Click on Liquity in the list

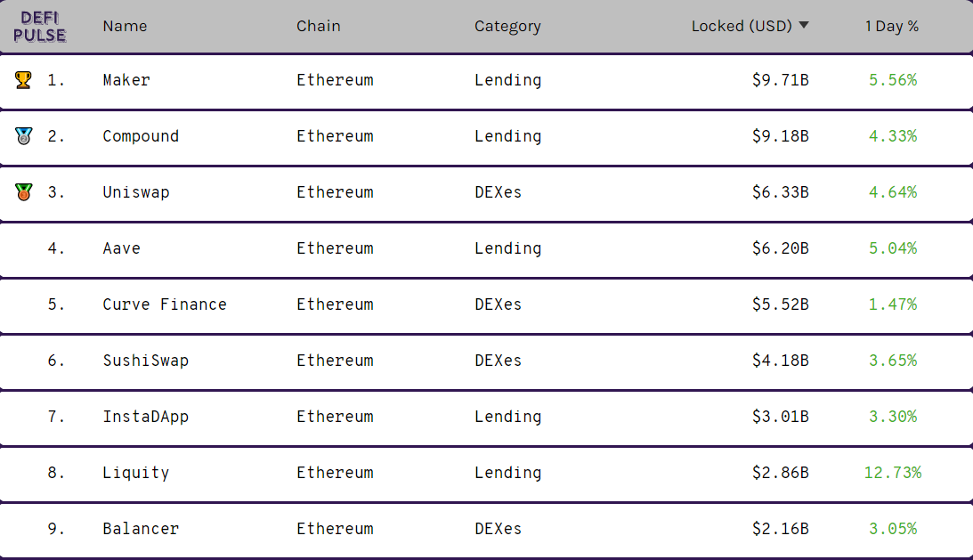pos(135,473)
